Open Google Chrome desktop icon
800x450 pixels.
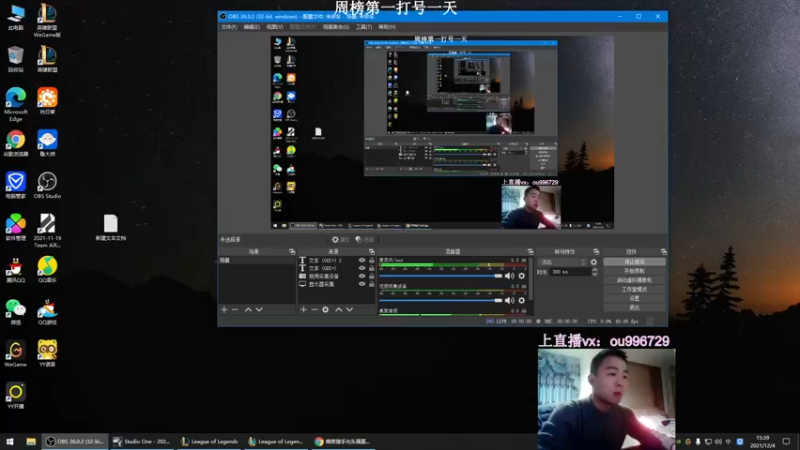point(15,143)
